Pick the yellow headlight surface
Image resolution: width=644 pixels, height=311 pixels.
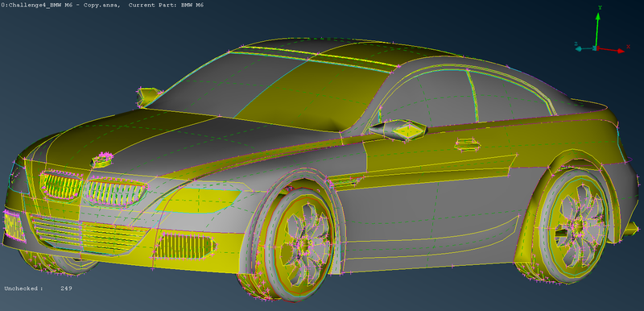pos(198,201)
